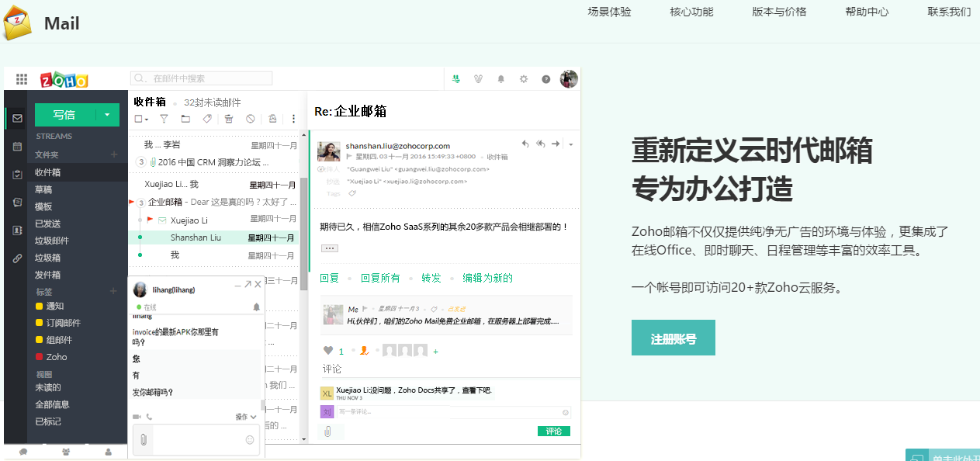
Task: Like the post with the heart icon
Action: coord(328,351)
